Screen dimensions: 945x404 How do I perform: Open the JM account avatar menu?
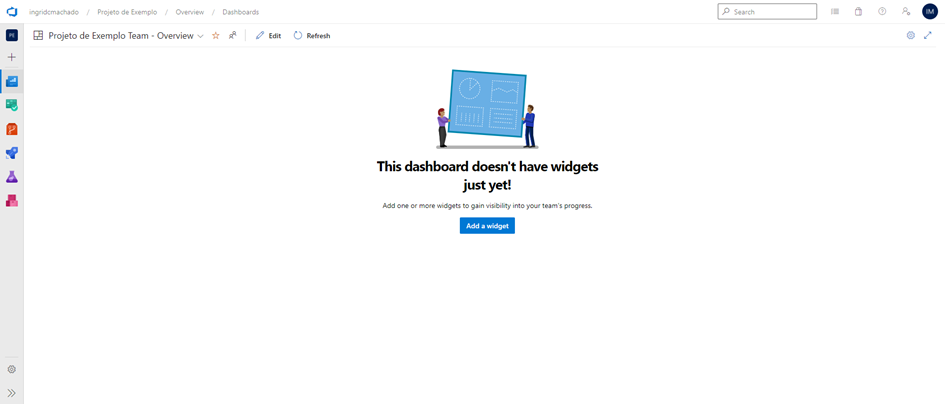tap(929, 12)
